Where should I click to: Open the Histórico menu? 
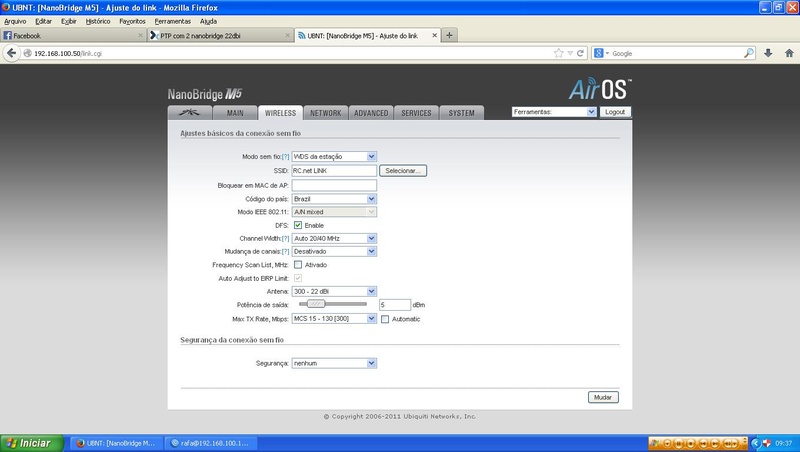point(97,21)
